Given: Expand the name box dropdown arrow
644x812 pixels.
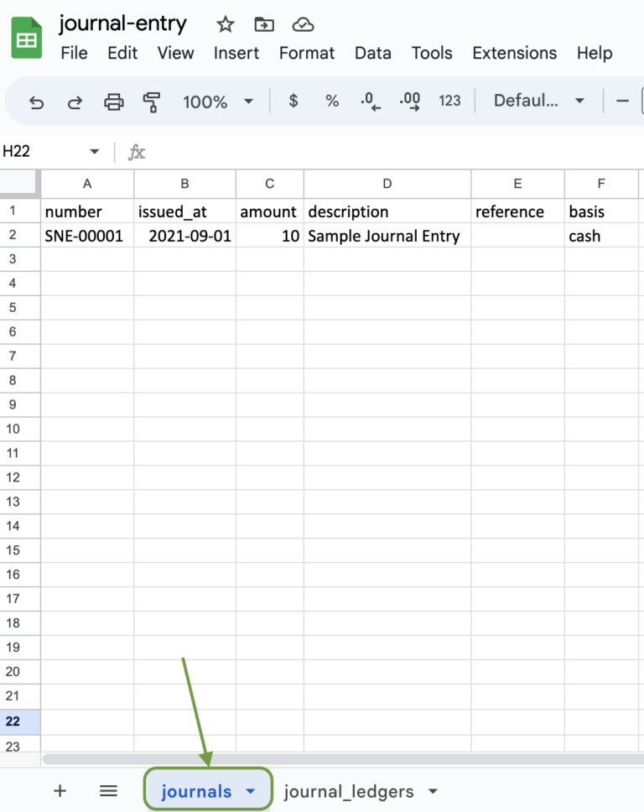Looking at the screenshot, I should tap(94, 152).
